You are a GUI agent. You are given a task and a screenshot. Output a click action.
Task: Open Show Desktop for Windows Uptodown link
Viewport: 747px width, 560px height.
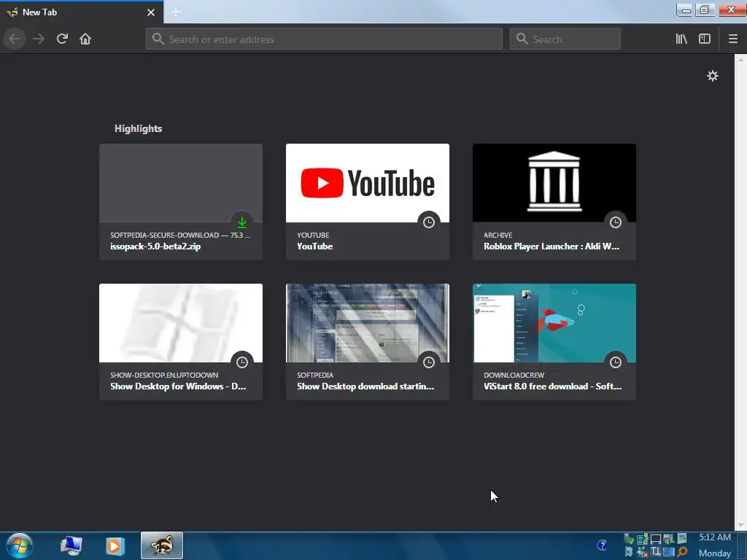pos(181,342)
